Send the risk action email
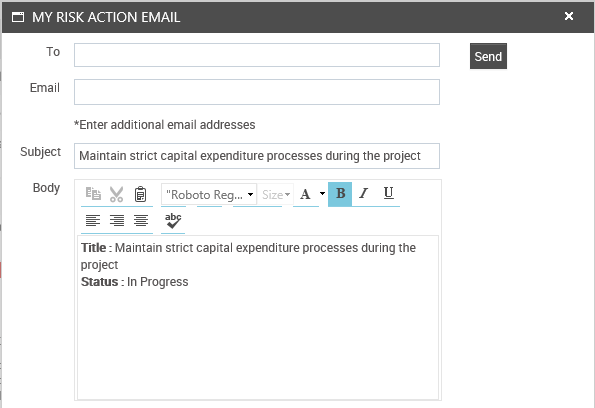Viewport: 595px width, 408px height. click(x=488, y=56)
